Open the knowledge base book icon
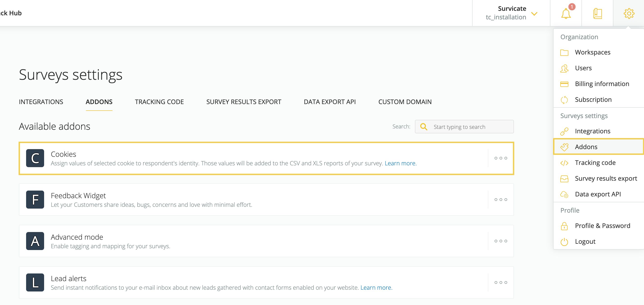This screenshot has height=305, width=644. pos(597,14)
